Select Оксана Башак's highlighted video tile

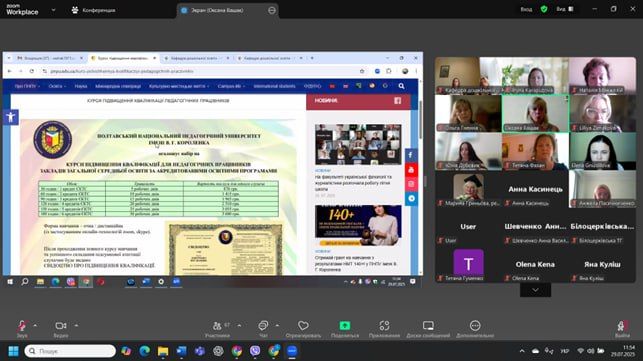[535, 113]
